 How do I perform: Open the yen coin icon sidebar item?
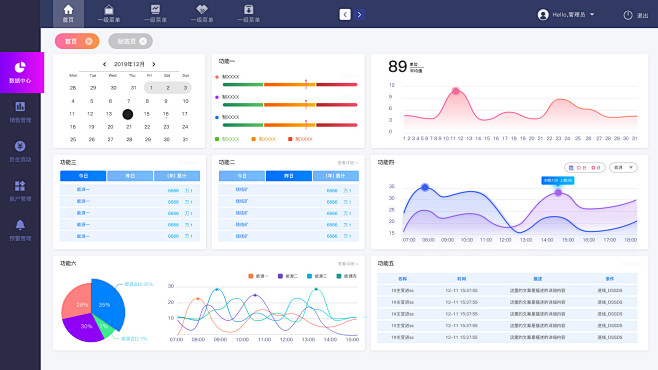[x=20, y=146]
